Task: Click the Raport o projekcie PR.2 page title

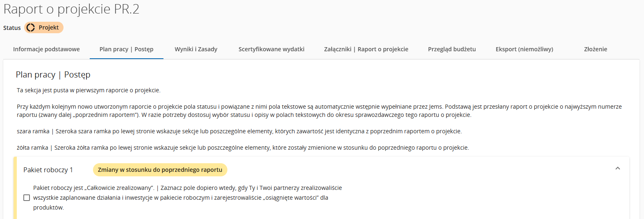Action: 71,9
